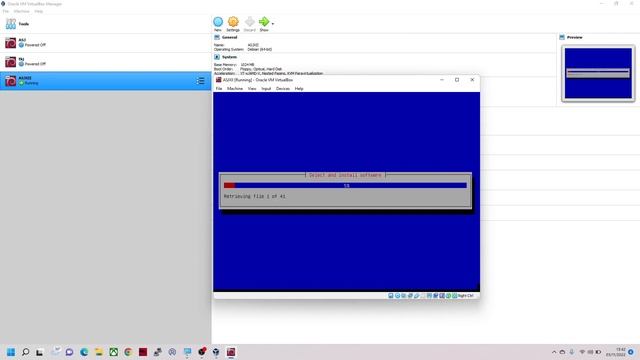Screen dimensions: 640x360
Task: Launch Google Chrome from the taskbar
Action: pos(128,352)
